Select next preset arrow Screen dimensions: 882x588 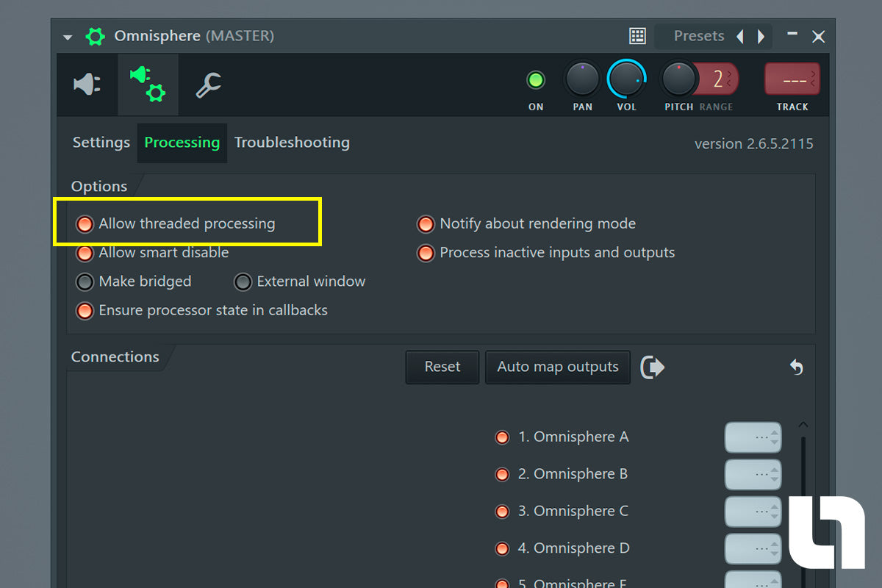click(761, 36)
